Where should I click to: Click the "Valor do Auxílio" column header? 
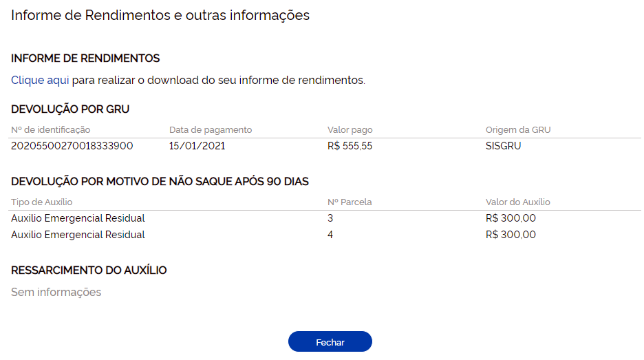[517, 202]
